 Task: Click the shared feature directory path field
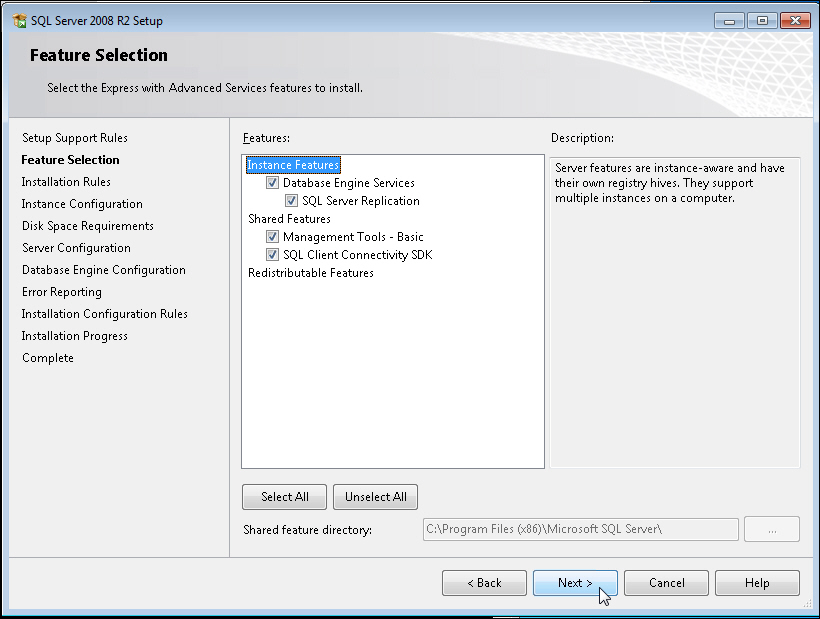click(x=580, y=529)
